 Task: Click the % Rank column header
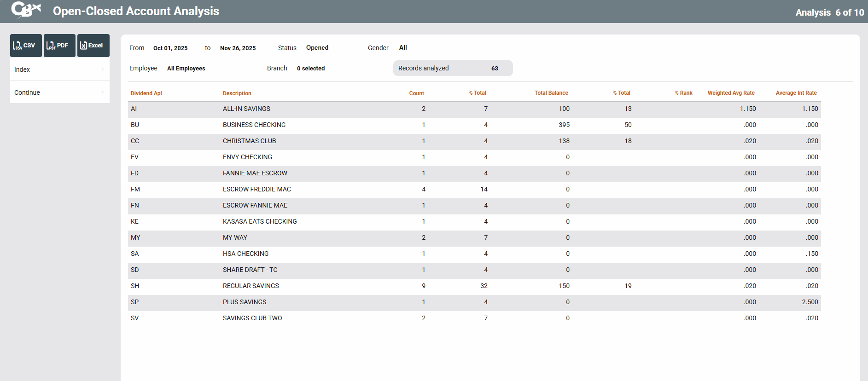683,93
